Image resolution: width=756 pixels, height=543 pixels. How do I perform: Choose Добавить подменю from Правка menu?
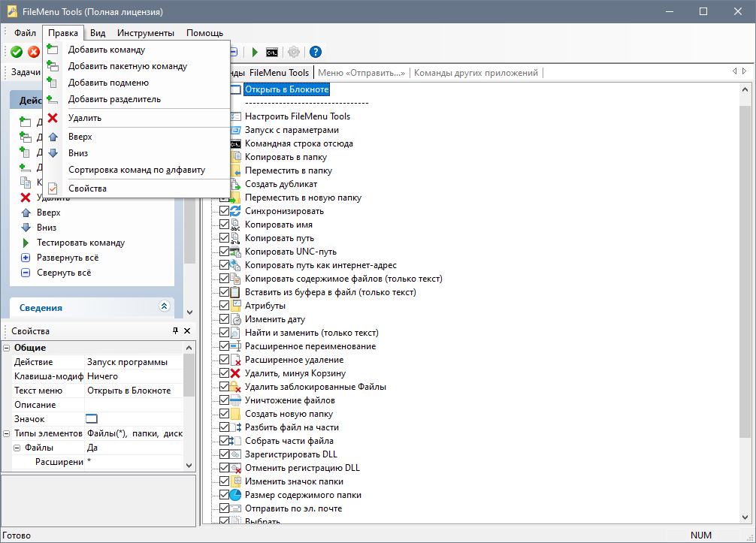(x=108, y=83)
